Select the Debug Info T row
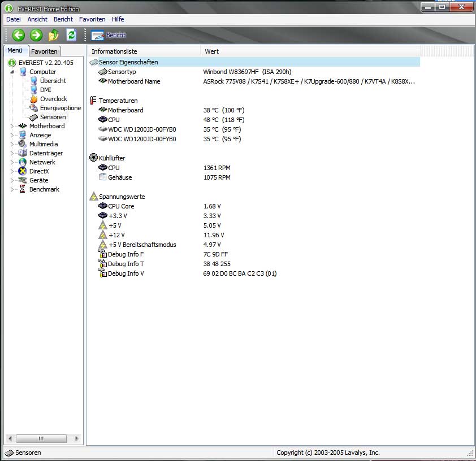This screenshot has width=476, height=461. click(254, 264)
